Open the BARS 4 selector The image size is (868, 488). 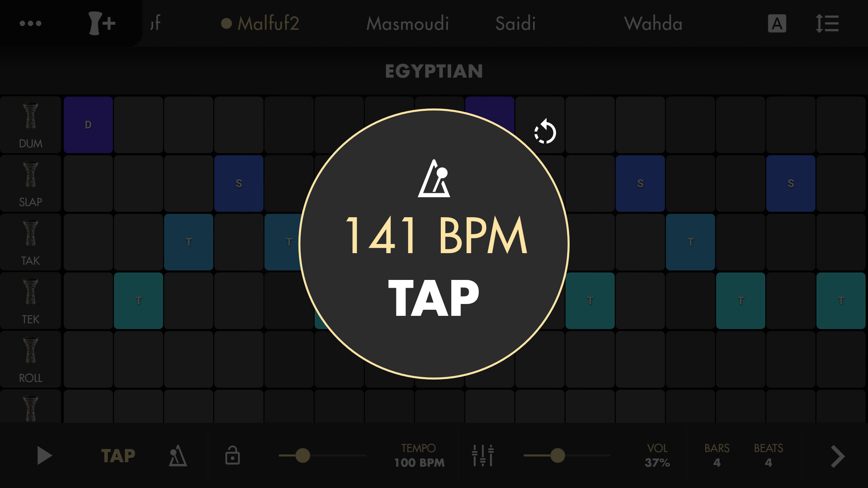[x=717, y=455]
